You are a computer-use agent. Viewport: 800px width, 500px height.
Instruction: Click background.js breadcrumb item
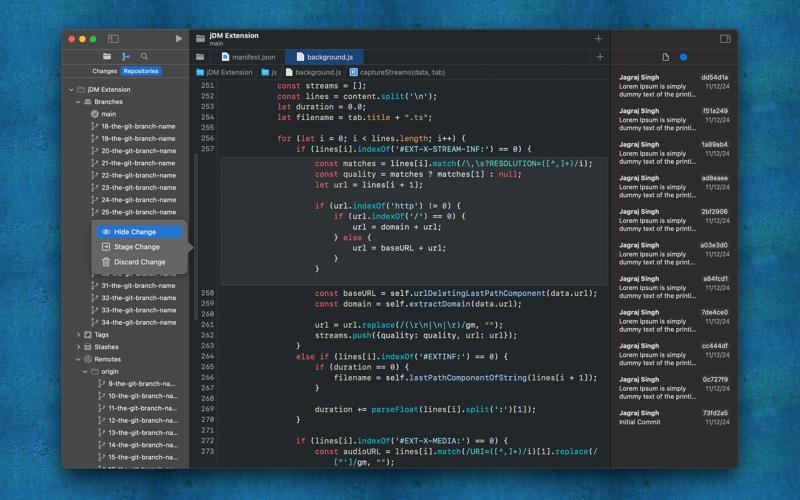(x=313, y=72)
